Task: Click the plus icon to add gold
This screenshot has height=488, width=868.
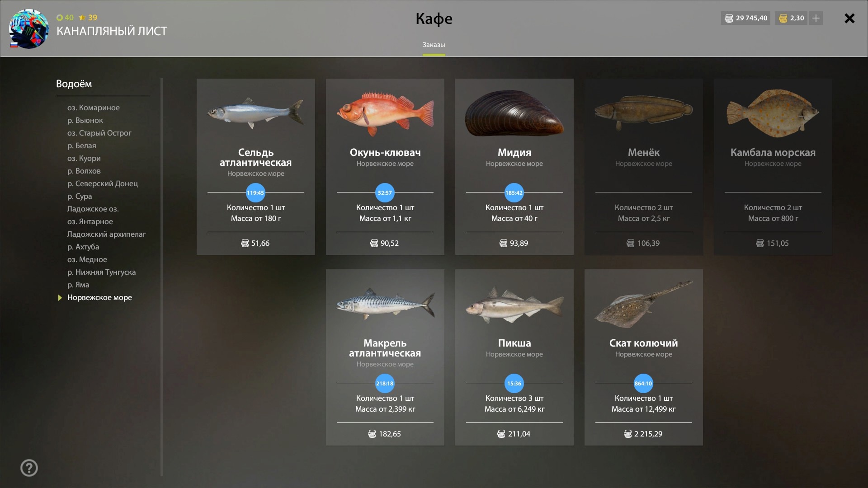Action: click(816, 18)
